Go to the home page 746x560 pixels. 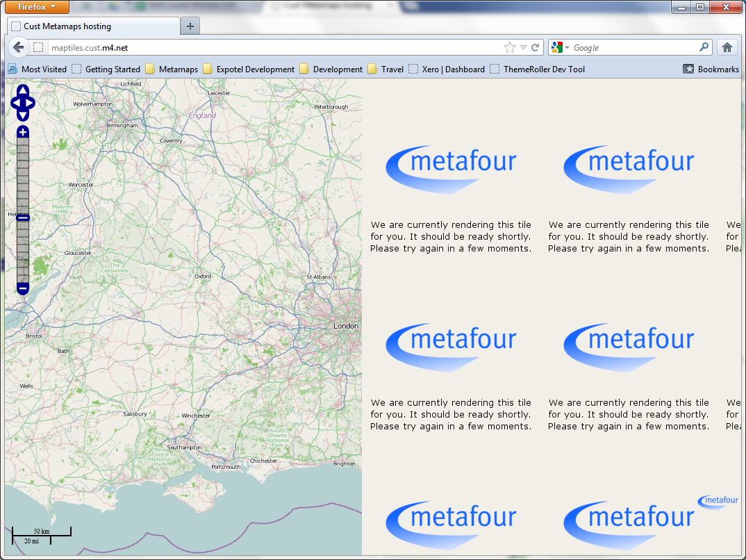727,47
